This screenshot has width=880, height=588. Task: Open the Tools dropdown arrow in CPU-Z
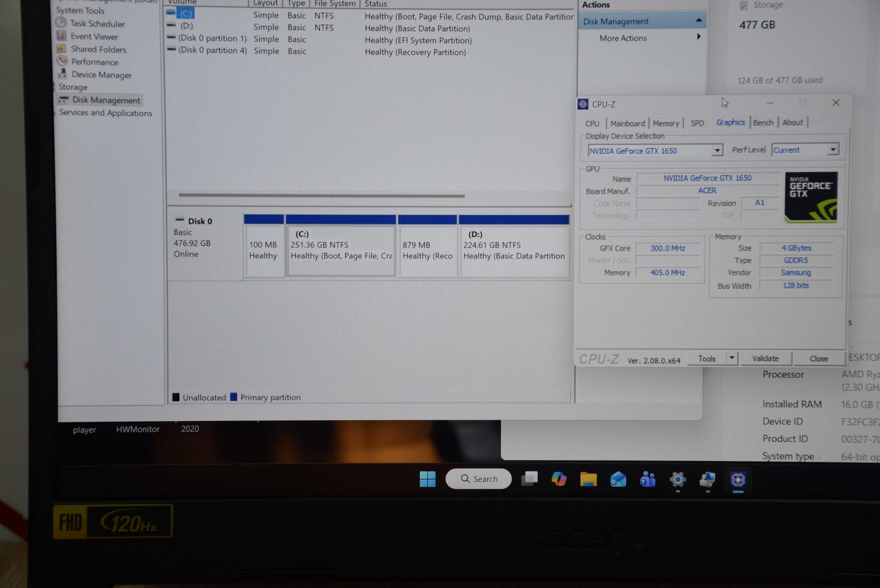pyautogui.click(x=731, y=358)
